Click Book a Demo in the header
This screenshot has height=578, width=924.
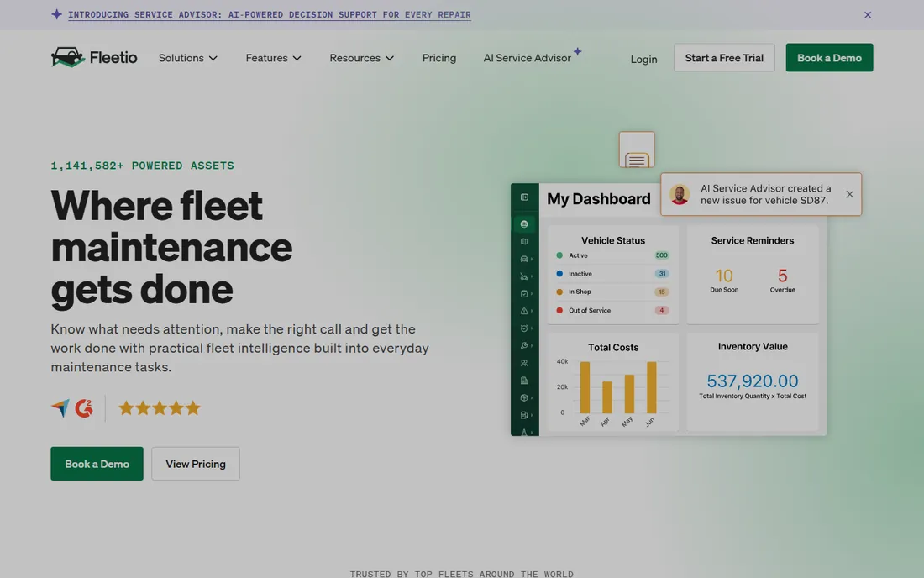[x=829, y=58]
